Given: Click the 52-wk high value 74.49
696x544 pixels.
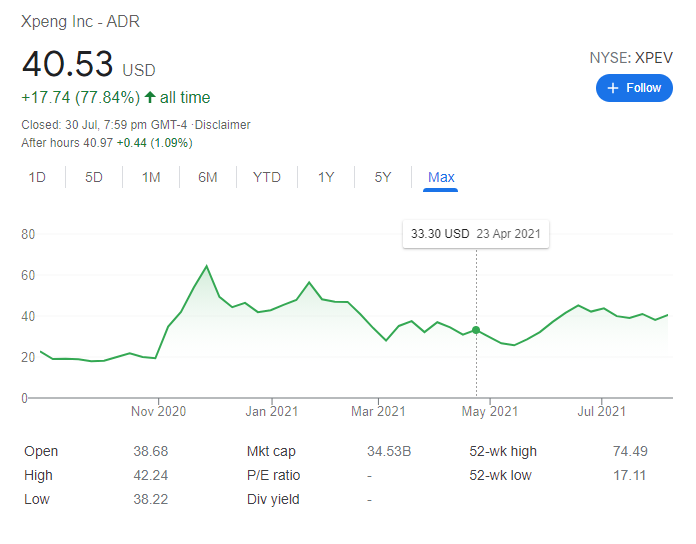Looking at the screenshot, I should pos(630,451).
